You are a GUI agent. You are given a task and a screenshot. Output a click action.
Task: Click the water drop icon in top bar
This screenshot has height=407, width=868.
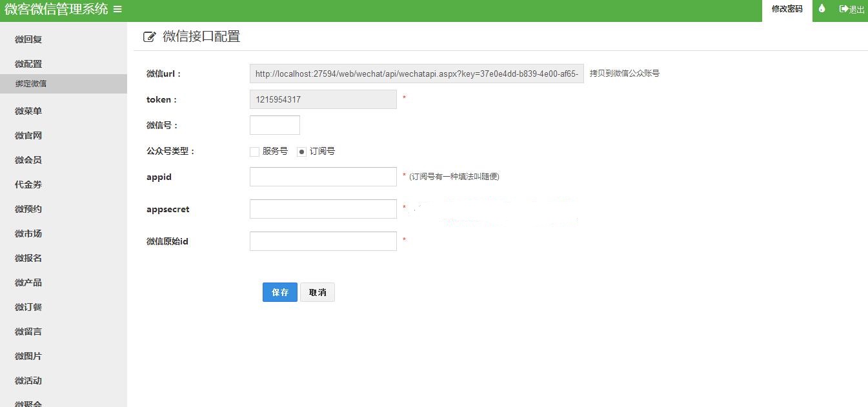click(x=822, y=10)
